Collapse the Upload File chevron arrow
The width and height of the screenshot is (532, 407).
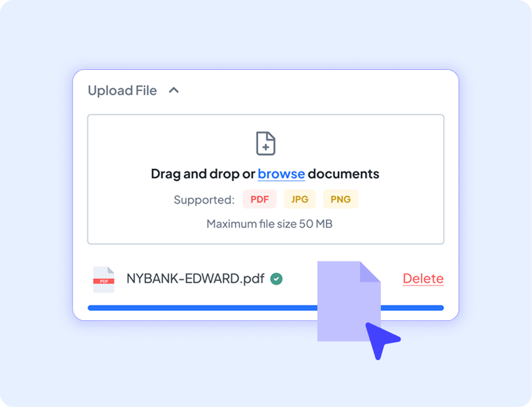coord(173,90)
